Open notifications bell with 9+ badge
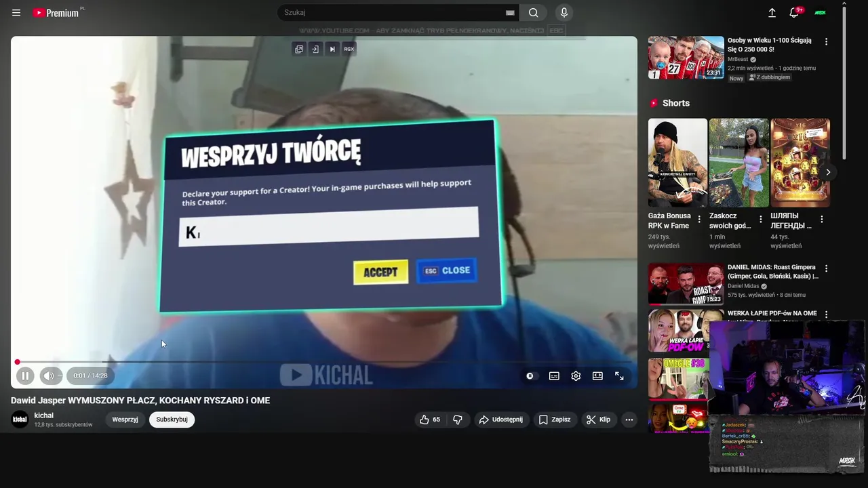Image resolution: width=868 pixels, height=488 pixels. click(795, 12)
